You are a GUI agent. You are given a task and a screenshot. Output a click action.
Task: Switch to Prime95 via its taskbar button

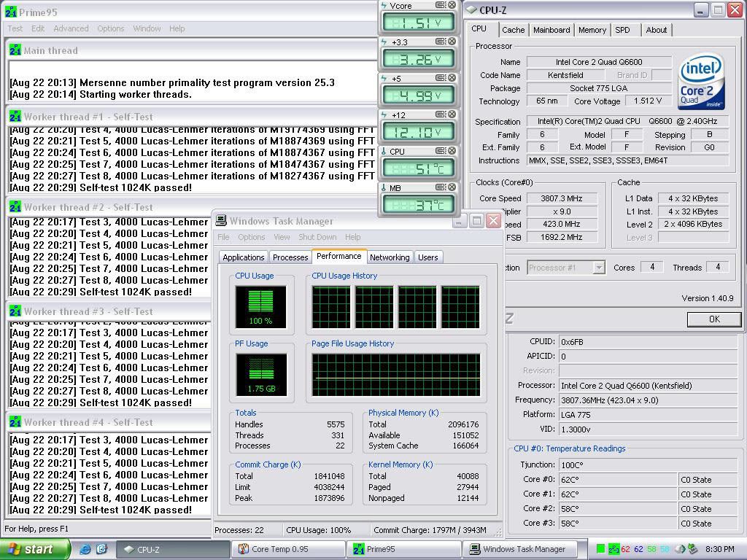pyautogui.click(x=404, y=549)
